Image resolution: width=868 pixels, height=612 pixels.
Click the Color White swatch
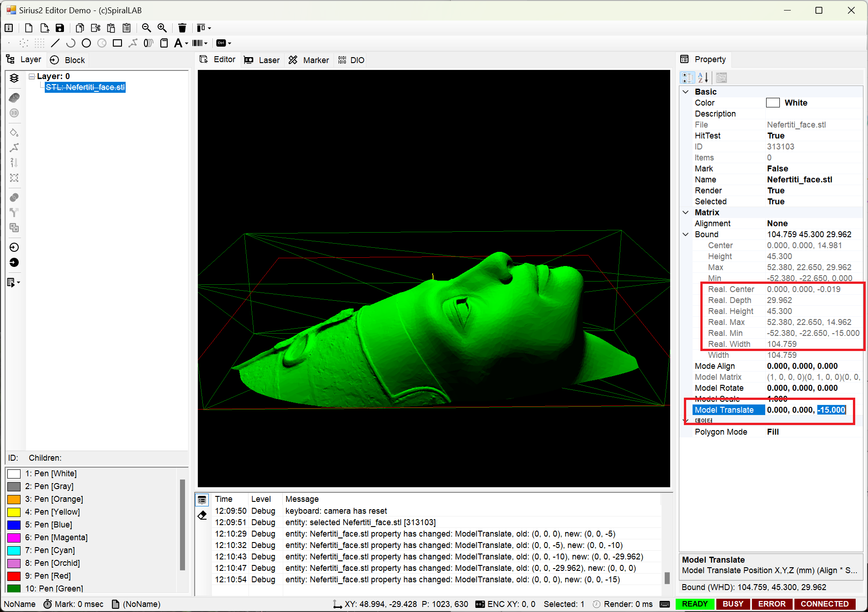tap(773, 103)
